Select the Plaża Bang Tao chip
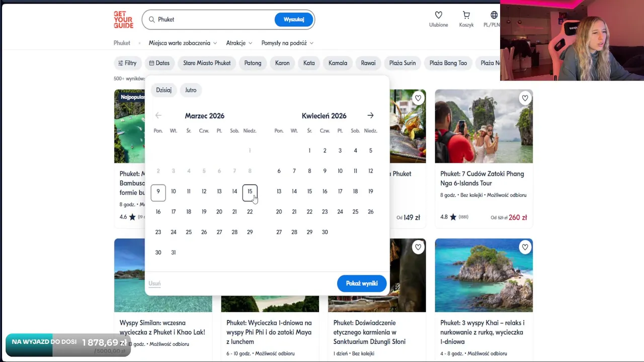This screenshot has height=362, width=644. [x=448, y=63]
